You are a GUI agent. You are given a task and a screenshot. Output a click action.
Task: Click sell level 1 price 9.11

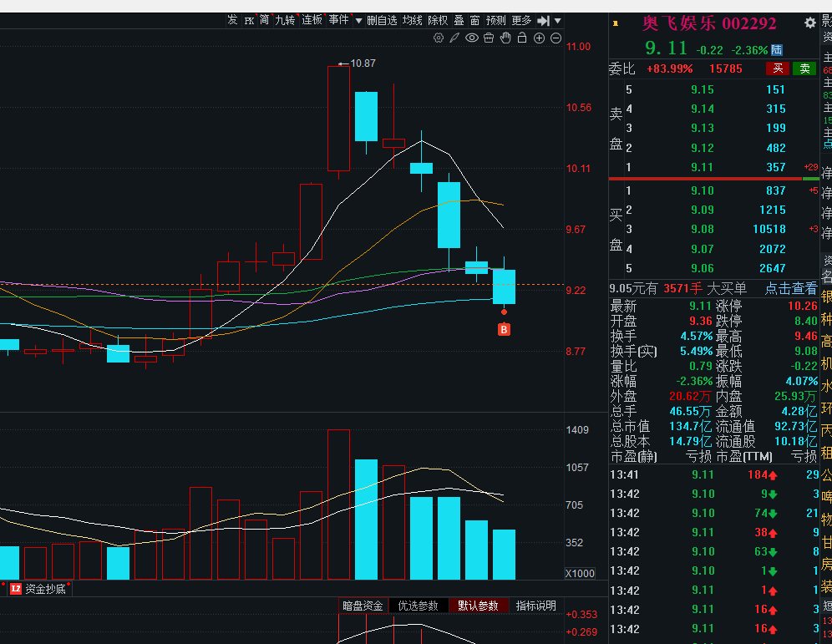coord(703,167)
